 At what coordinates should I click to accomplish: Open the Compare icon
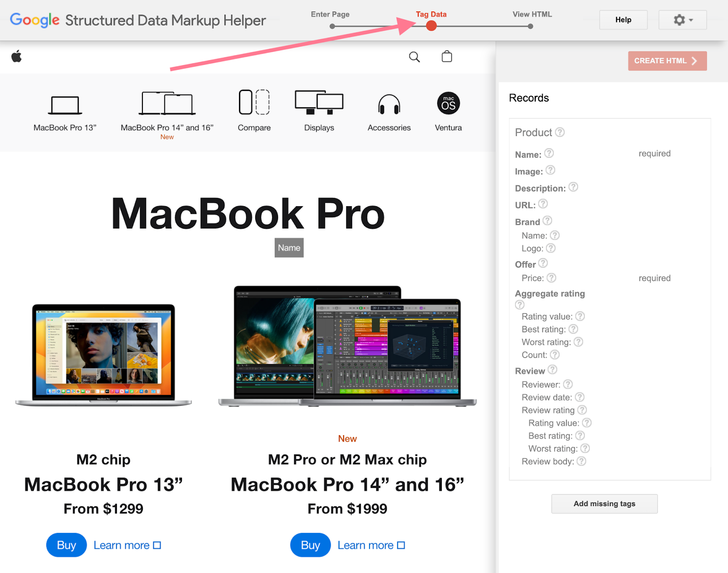254,102
